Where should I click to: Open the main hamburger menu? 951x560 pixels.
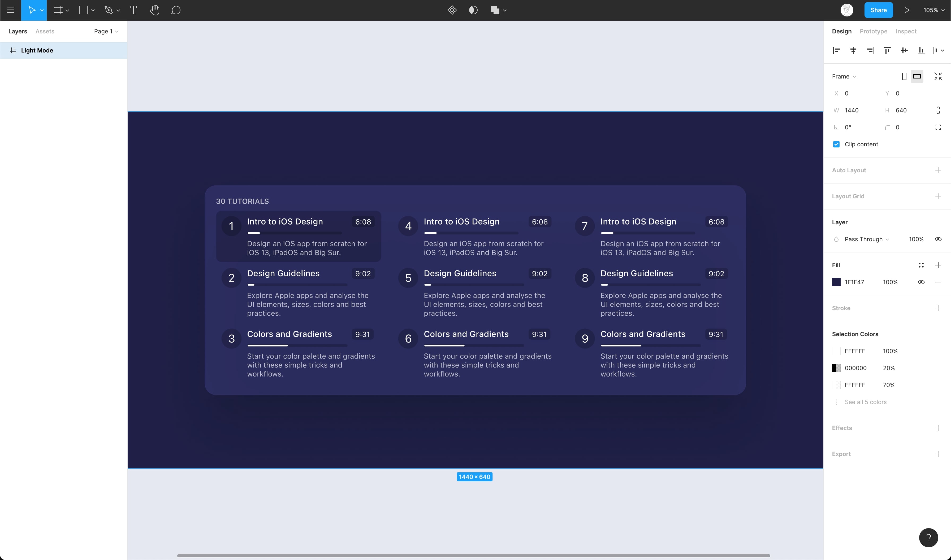point(11,10)
